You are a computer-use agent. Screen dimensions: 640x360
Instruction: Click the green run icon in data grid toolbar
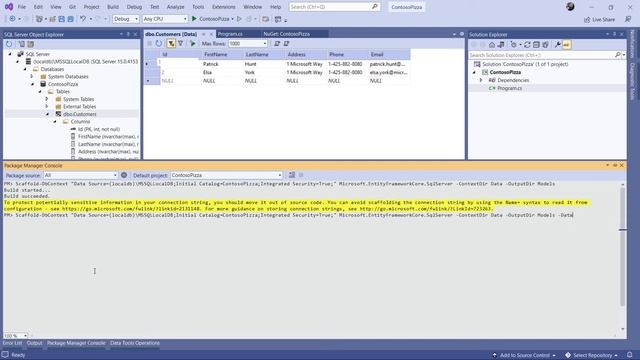click(193, 43)
